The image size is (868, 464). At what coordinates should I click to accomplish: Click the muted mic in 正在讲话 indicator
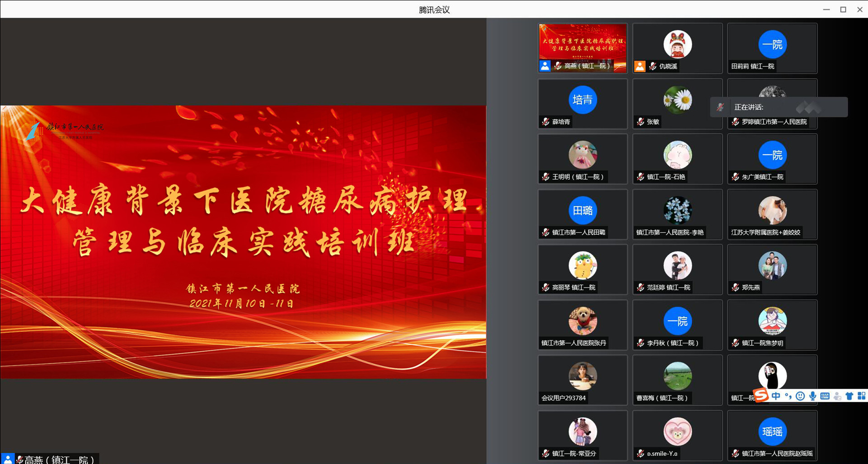pyautogui.click(x=721, y=107)
